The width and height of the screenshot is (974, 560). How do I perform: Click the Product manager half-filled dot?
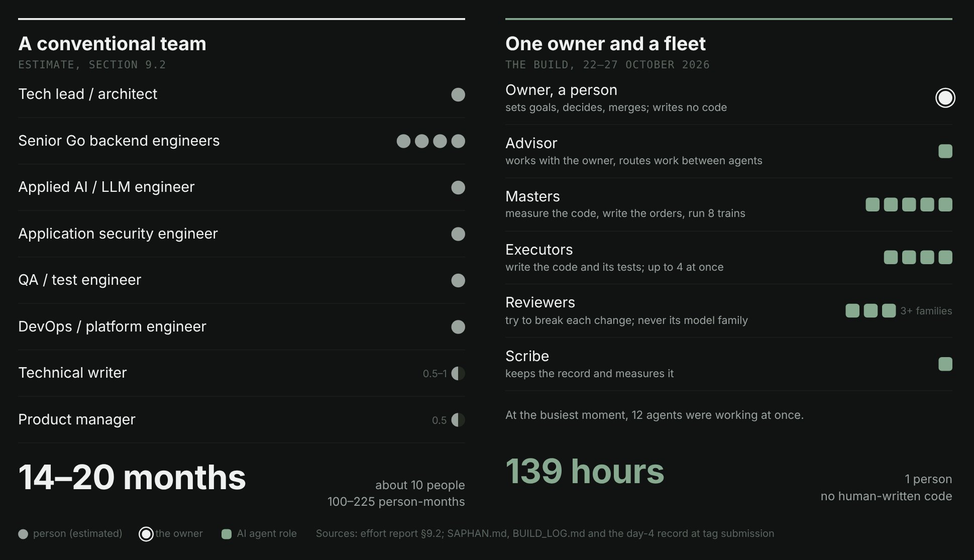[x=458, y=420]
